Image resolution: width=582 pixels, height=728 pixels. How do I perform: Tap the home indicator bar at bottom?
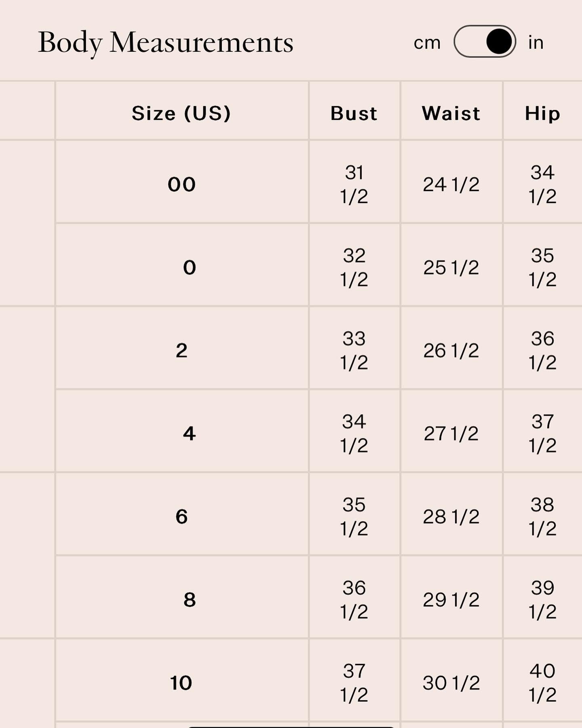pyautogui.click(x=291, y=726)
